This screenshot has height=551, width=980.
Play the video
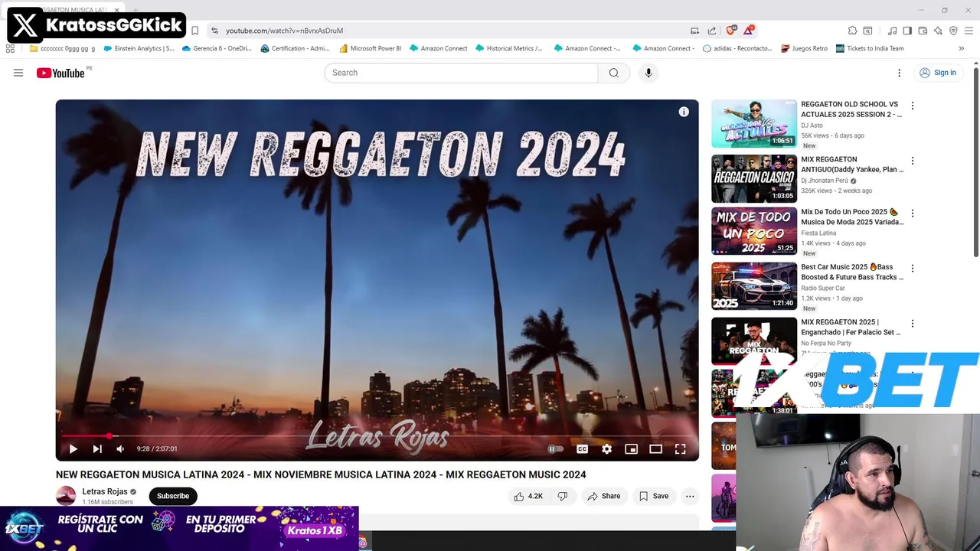[x=73, y=449]
